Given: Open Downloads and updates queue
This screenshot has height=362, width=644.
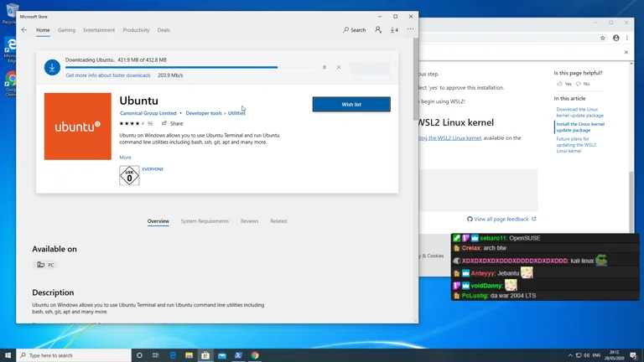Looking at the screenshot, I should click(394, 29).
